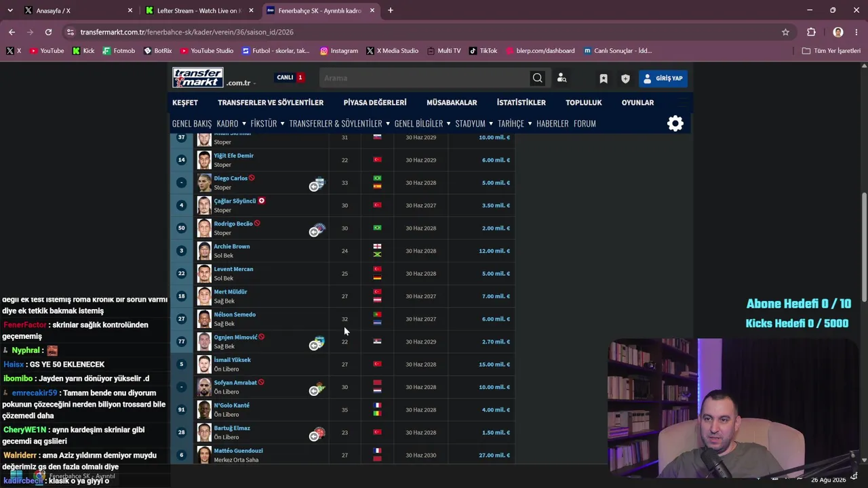Image resolution: width=868 pixels, height=488 pixels.
Task: Open the HABERLER link
Action: click(553, 123)
